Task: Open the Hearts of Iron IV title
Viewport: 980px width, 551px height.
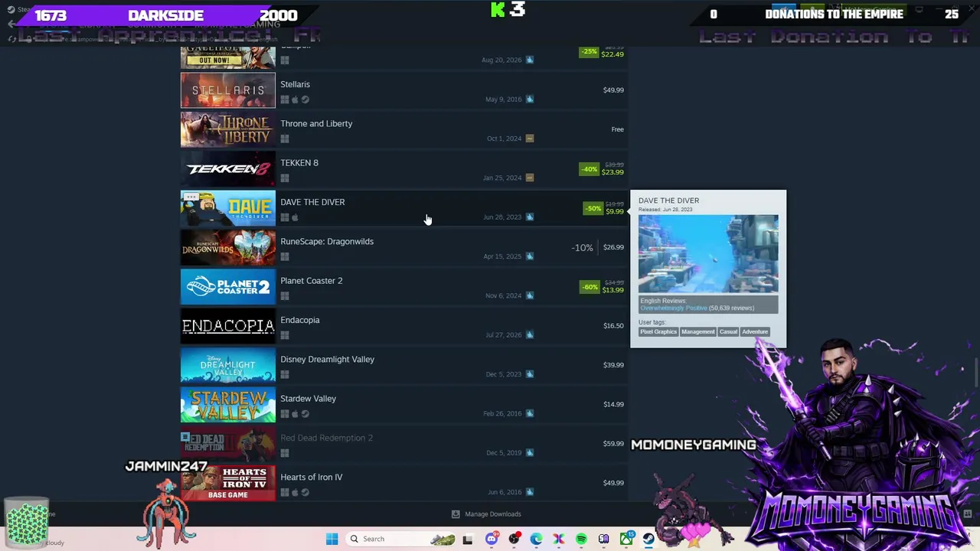Action: pyautogui.click(x=312, y=478)
